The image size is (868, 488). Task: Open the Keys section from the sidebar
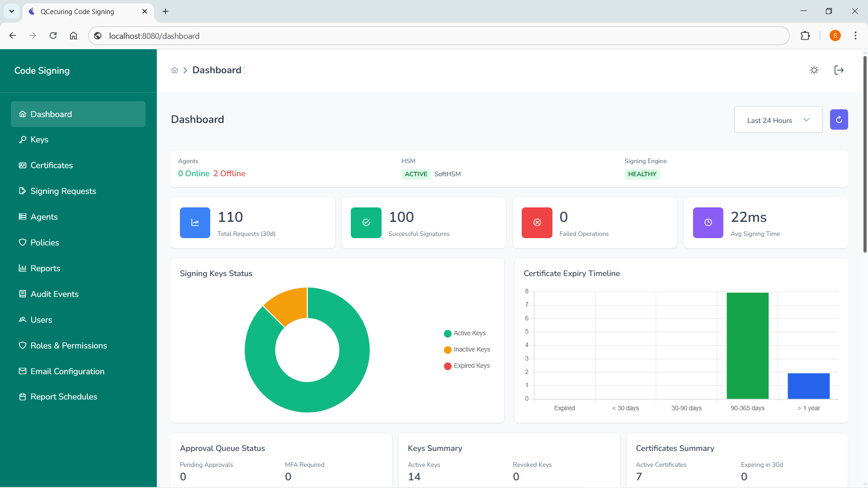[39, 140]
